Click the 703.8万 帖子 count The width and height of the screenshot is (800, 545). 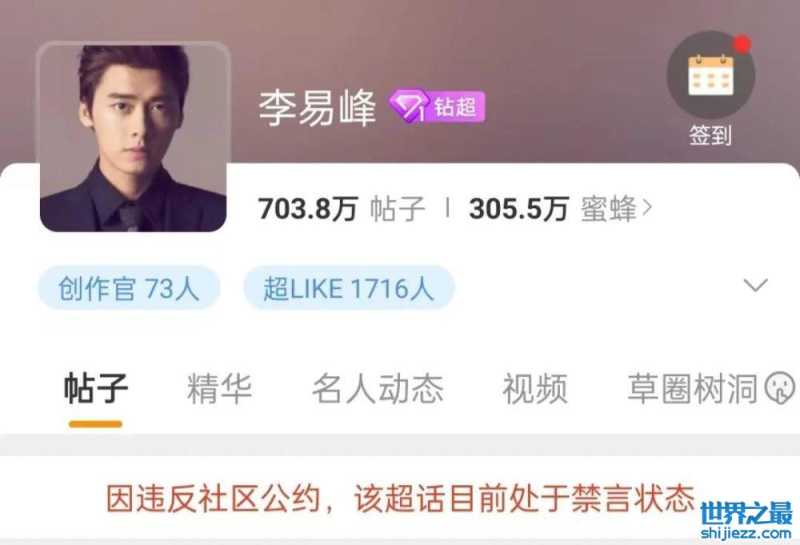click(341, 209)
